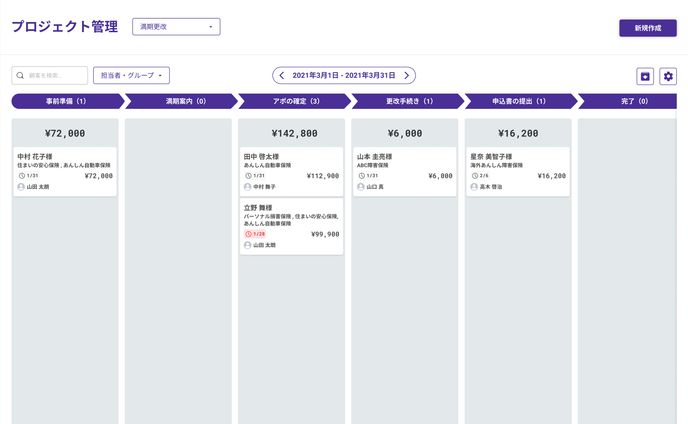Select the 完了 (0) stage header

click(628, 101)
